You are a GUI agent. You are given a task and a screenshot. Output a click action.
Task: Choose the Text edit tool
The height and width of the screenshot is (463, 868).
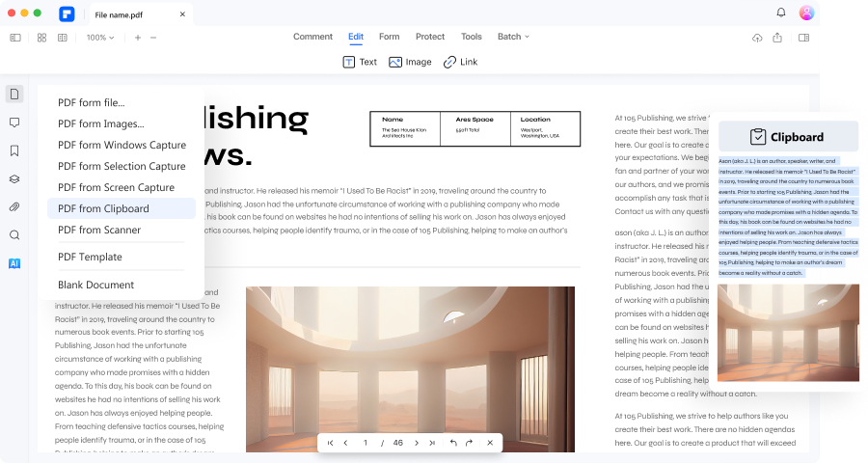(360, 62)
